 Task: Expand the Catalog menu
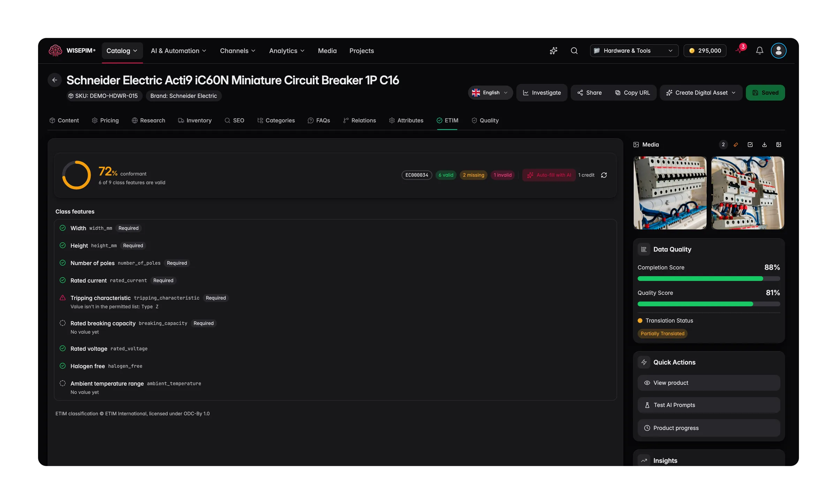tap(122, 51)
